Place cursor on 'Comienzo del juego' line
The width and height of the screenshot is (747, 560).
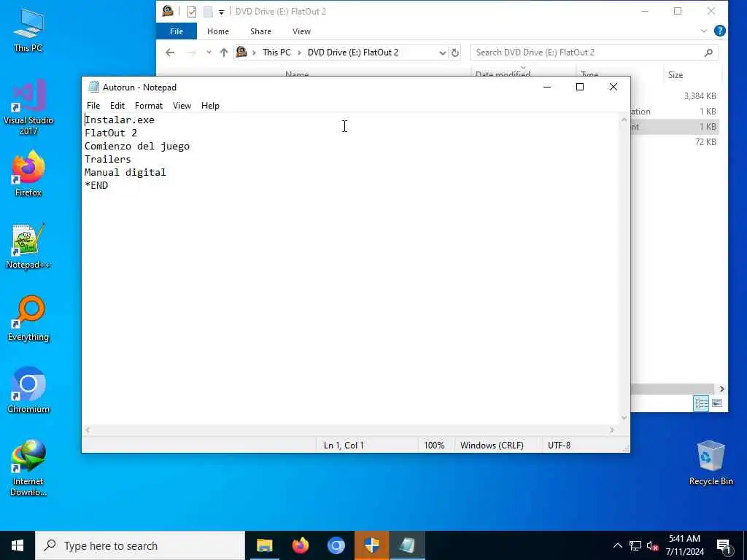pos(137,146)
